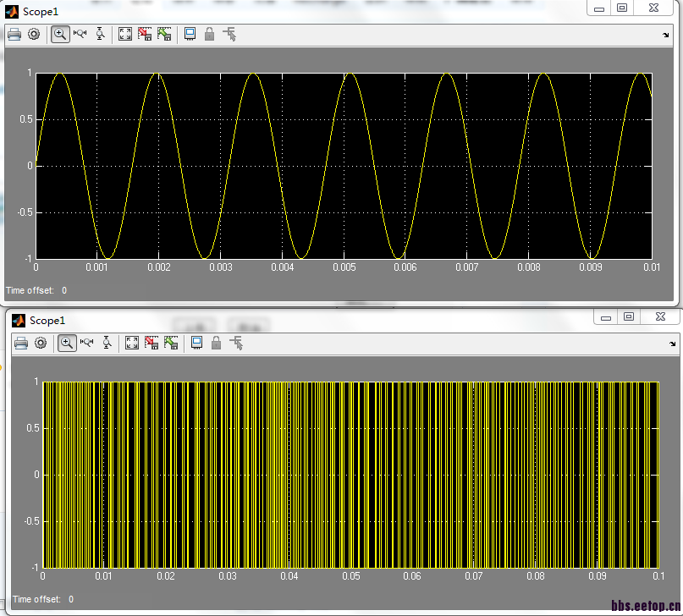Select Zoom X-axis tool in top scope
The width and height of the screenshot is (683, 616).
[x=80, y=34]
